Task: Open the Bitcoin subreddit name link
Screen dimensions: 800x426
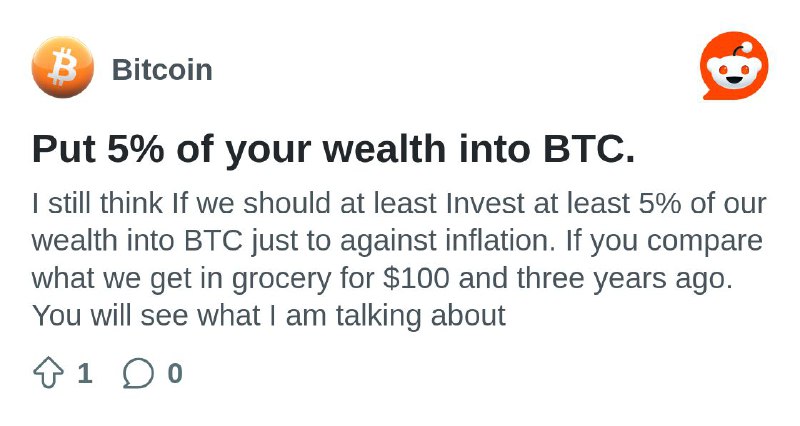Action: pos(162,69)
